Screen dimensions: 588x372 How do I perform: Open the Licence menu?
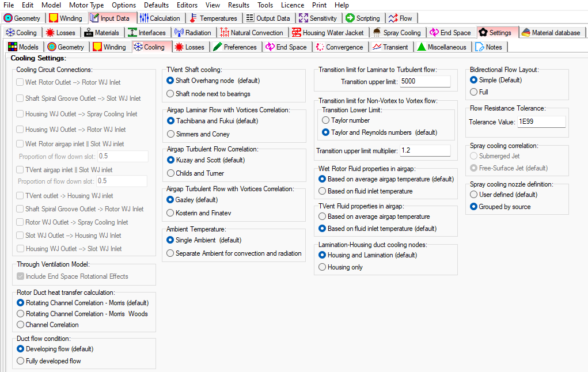point(293,5)
